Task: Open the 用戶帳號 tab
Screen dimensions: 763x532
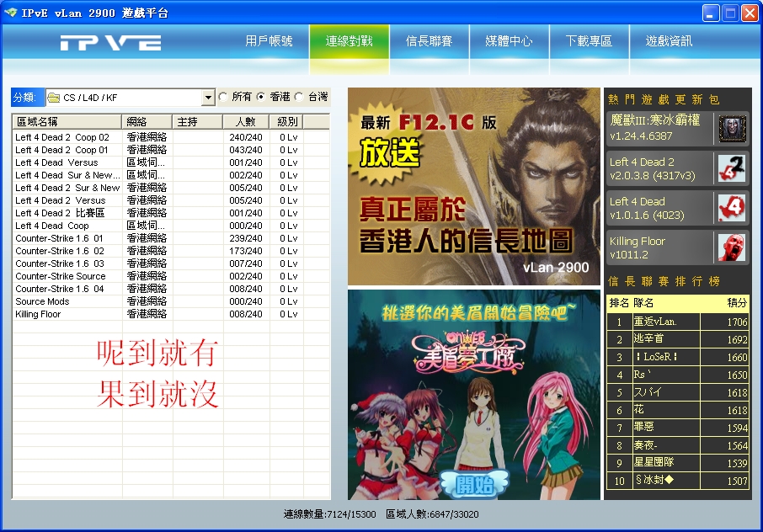Action: [269, 41]
